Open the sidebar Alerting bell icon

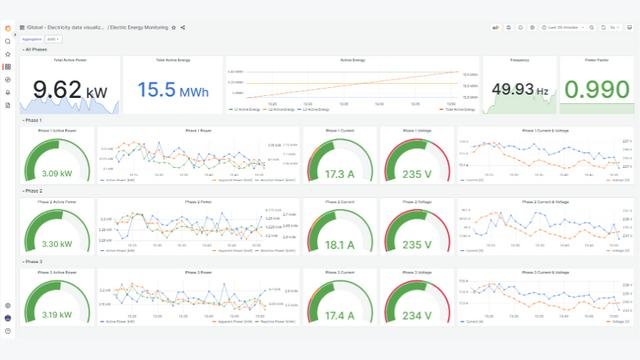pyautogui.click(x=8, y=92)
